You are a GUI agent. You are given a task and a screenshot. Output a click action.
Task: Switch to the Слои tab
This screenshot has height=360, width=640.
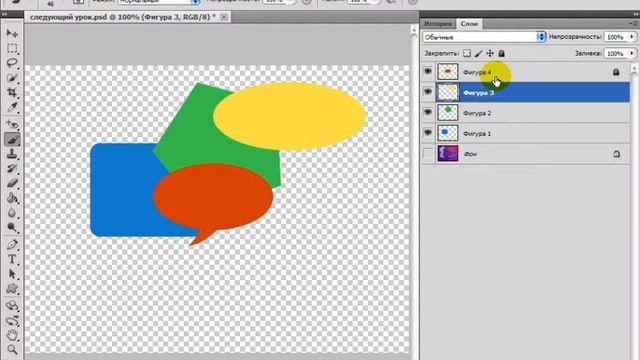(x=469, y=24)
